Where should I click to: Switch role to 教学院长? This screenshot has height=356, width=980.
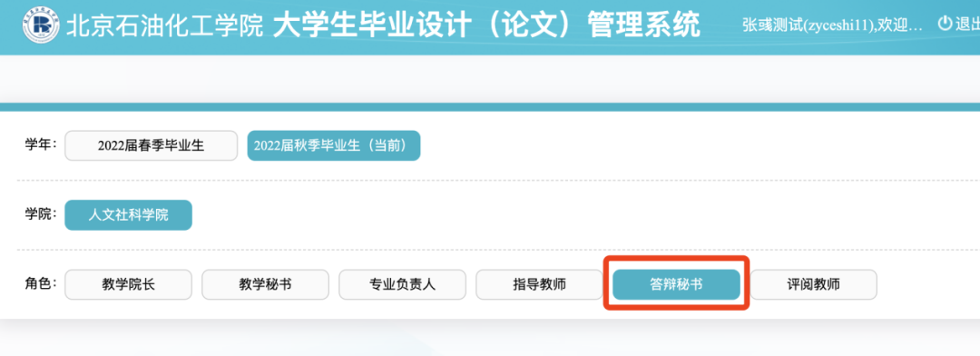[x=128, y=284]
